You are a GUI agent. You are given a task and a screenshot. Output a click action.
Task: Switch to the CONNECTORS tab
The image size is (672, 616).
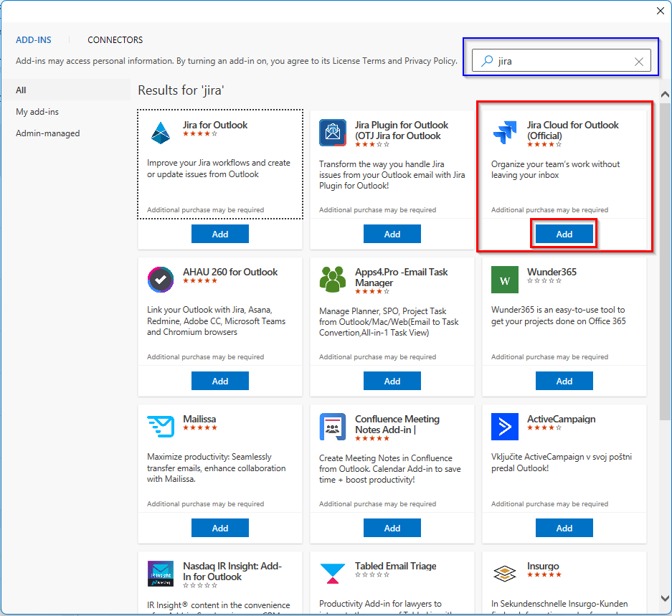pyautogui.click(x=115, y=40)
